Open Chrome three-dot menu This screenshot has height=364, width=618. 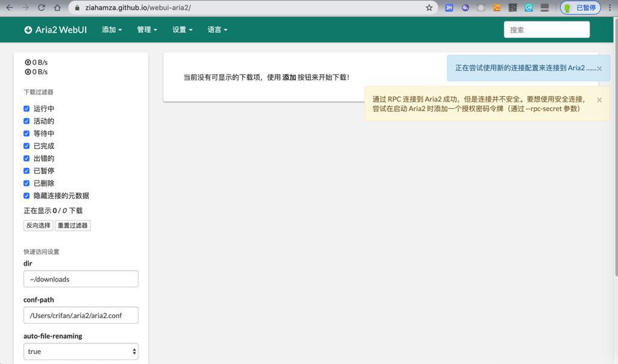pyautogui.click(x=610, y=7)
